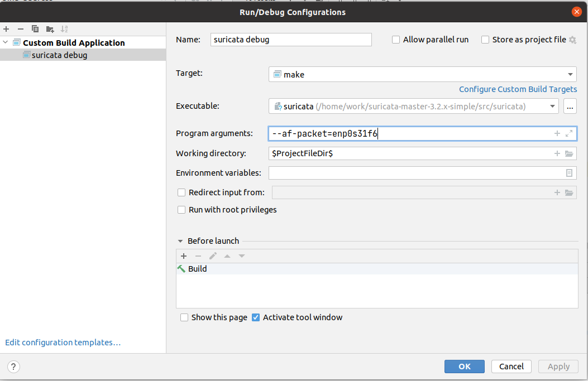
Task: Enable Run with root privileges
Action: (x=181, y=210)
